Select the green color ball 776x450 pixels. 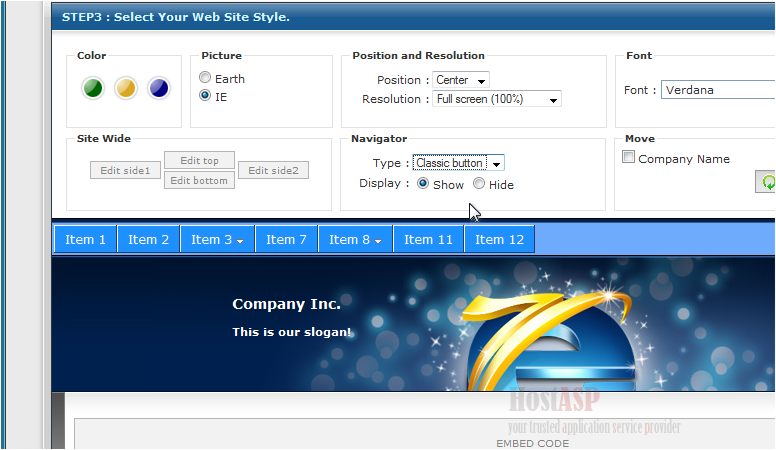pos(93,88)
